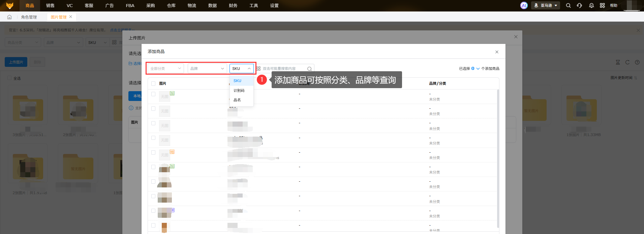Click the blue 上传图片 button on background page
This screenshot has height=234, width=644.
(x=16, y=62)
